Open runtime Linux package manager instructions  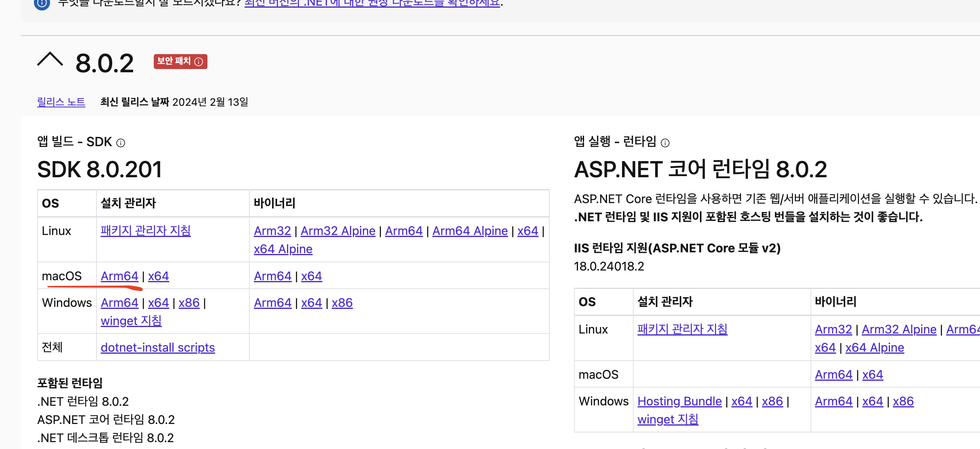click(x=682, y=329)
